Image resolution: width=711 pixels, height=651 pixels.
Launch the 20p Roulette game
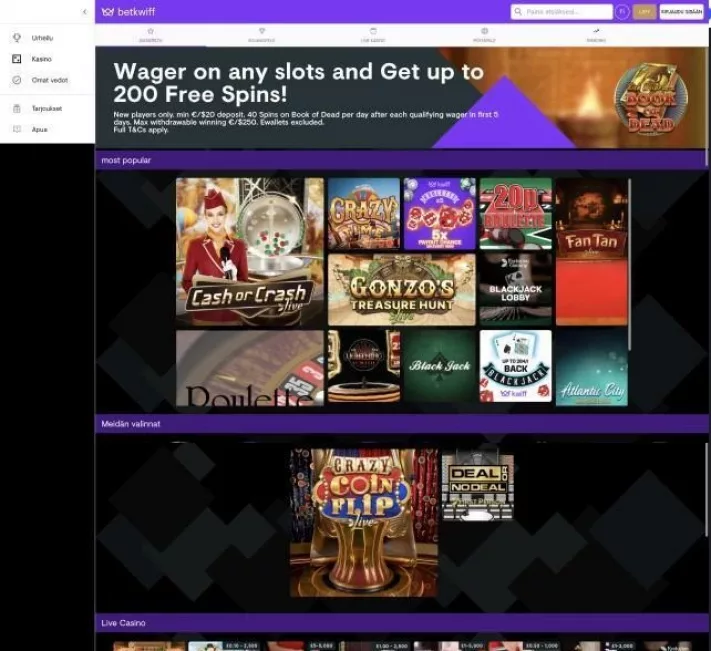(x=516, y=214)
